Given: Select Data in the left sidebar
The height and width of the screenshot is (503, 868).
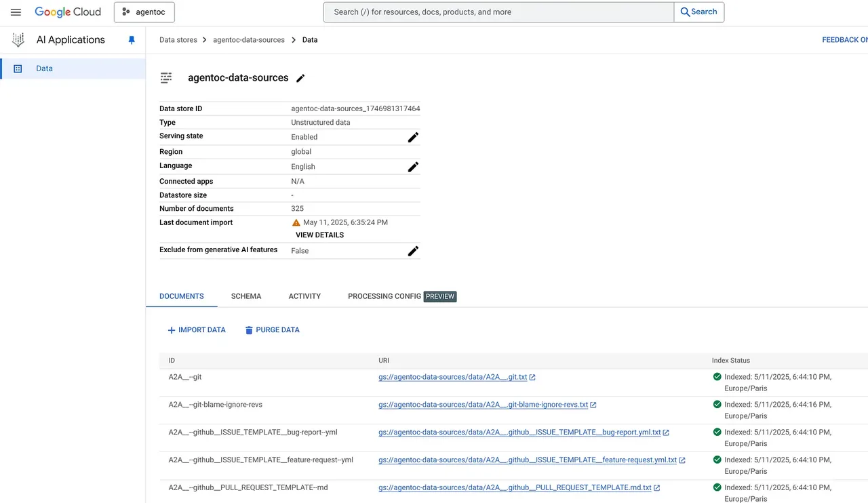Looking at the screenshot, I should 73,68.
